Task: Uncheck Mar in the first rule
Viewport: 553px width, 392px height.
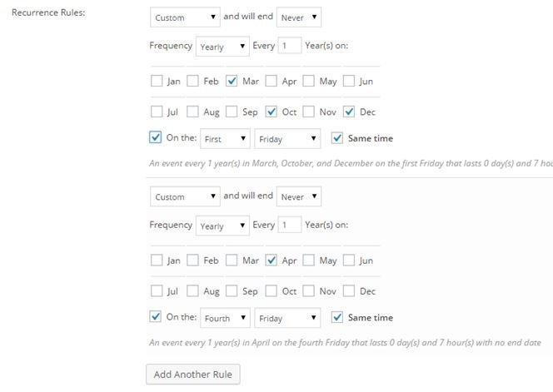Action: 232,82
